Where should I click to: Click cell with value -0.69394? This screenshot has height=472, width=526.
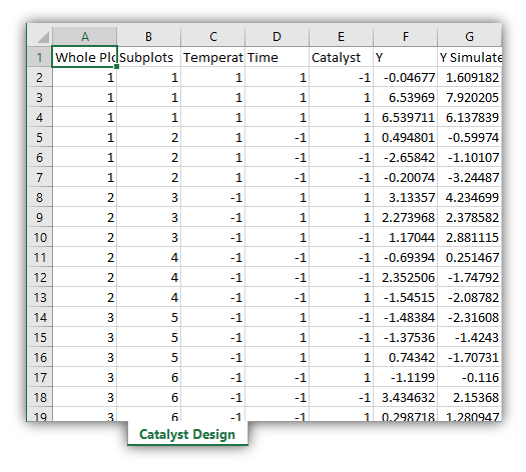[x=405, y=258]
